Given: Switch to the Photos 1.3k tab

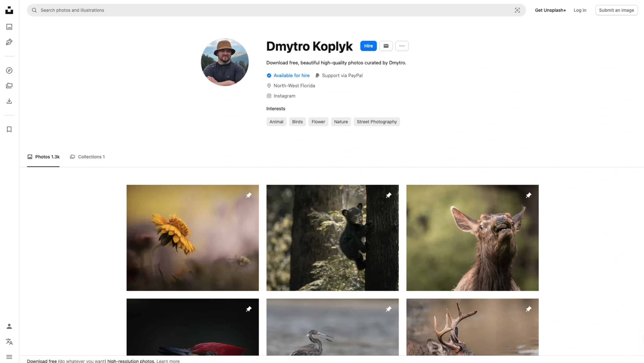Looking at the screenshot, I should 43,157.
